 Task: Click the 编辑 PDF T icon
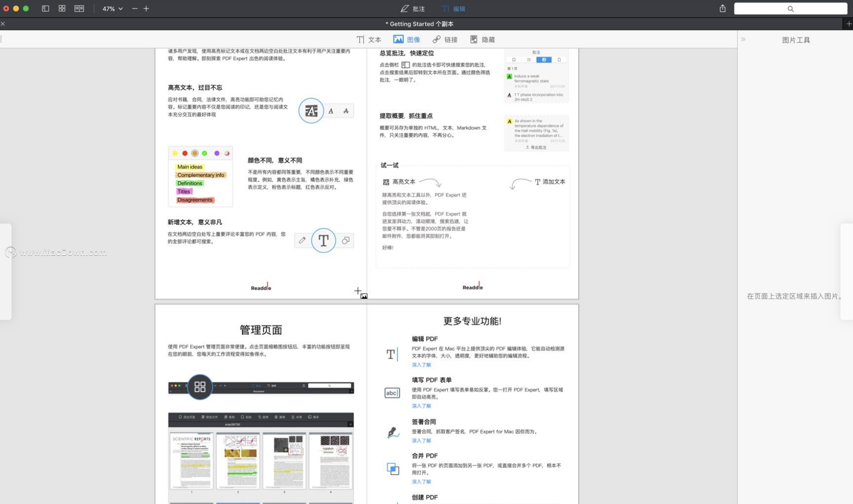pos(392,354)
